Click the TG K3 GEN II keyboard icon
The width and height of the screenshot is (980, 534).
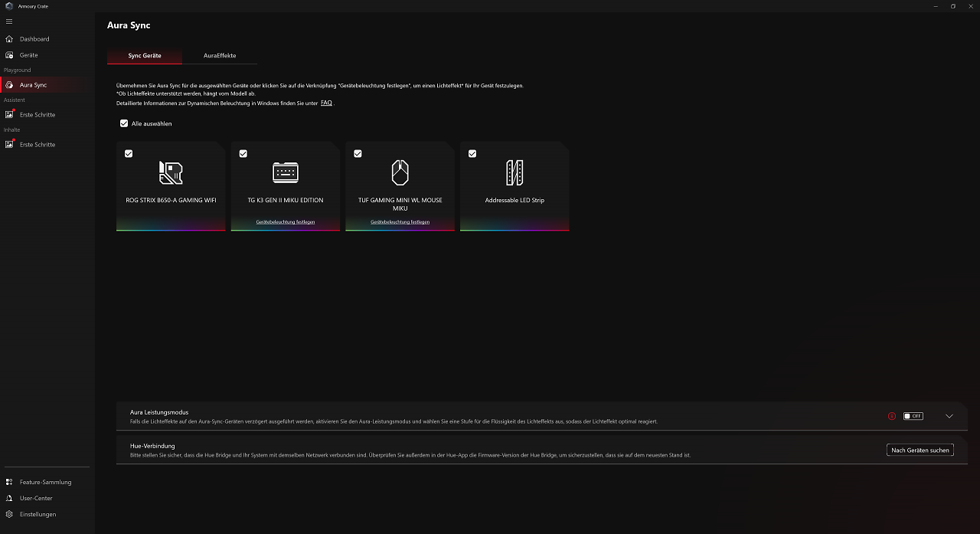coord(286,172)
